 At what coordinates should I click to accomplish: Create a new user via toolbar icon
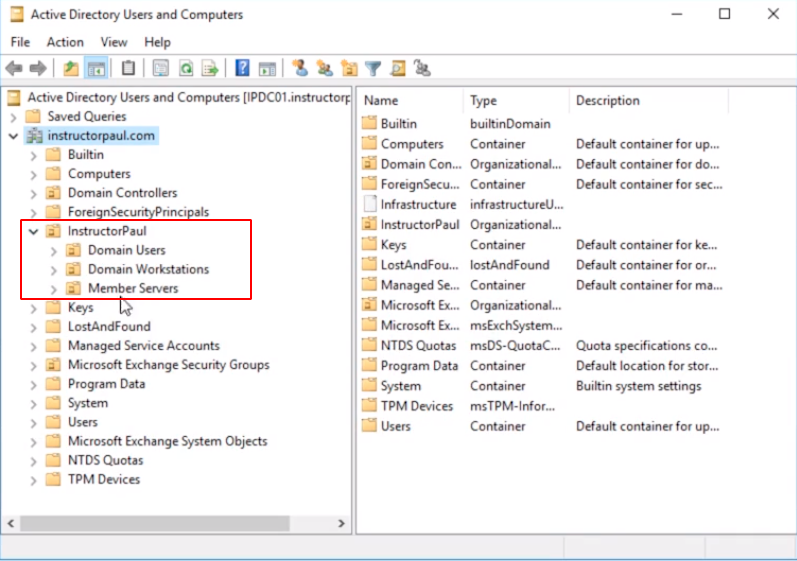tap(300, 68)
